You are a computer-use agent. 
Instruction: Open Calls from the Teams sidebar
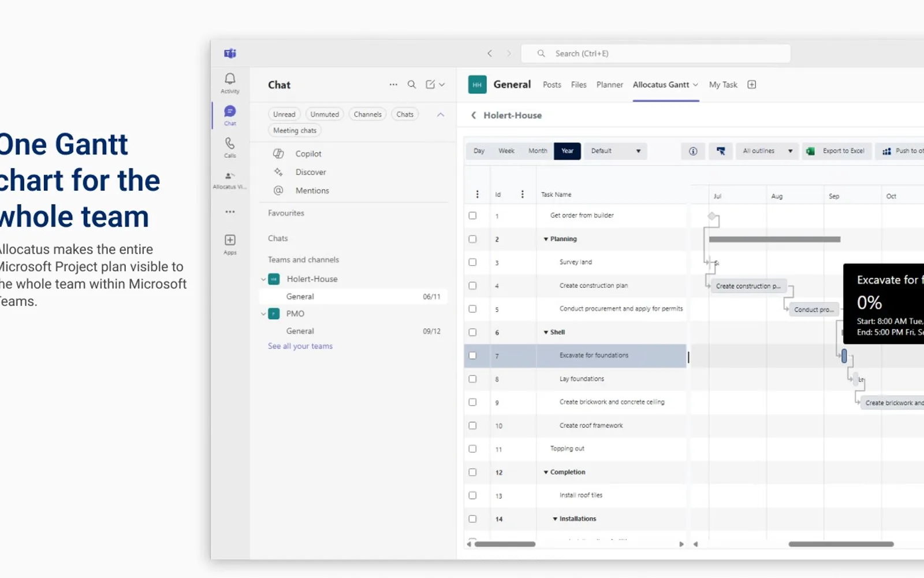pyautogui.click(x=230, y=147)
